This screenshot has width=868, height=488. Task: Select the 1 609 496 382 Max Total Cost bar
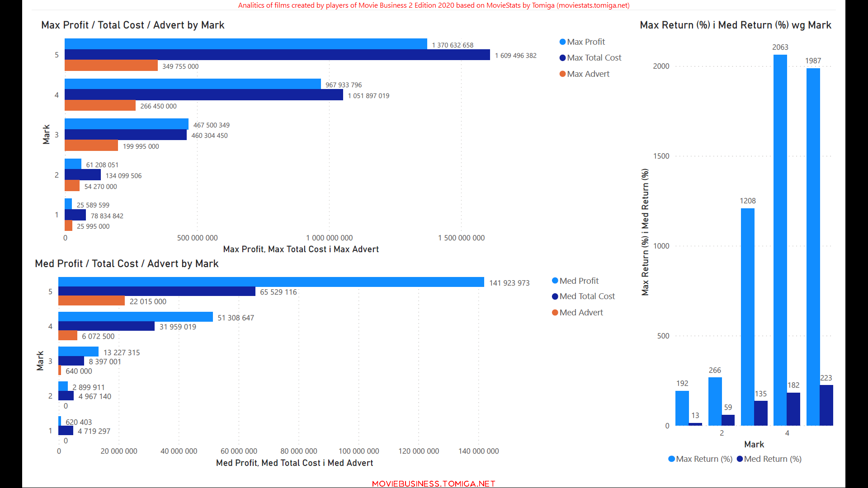pyautogui.click(x=277, y=55)
